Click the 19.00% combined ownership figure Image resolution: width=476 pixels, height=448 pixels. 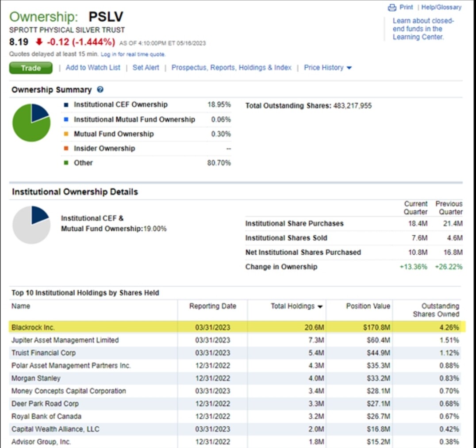[155, 229]
